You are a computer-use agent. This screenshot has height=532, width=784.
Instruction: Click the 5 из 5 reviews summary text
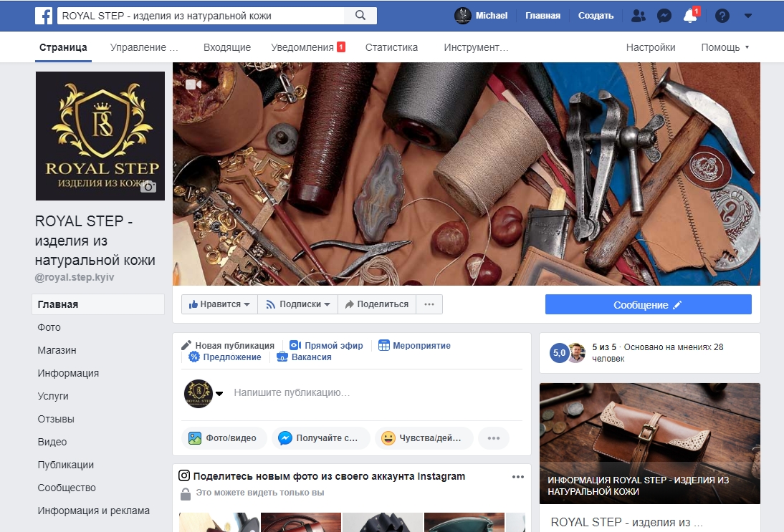point(657,353)
